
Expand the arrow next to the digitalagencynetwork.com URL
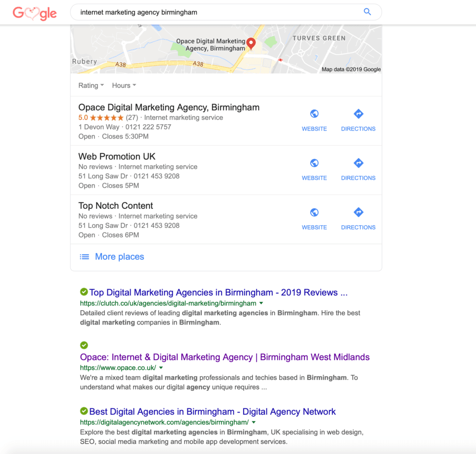coord(254,421)
